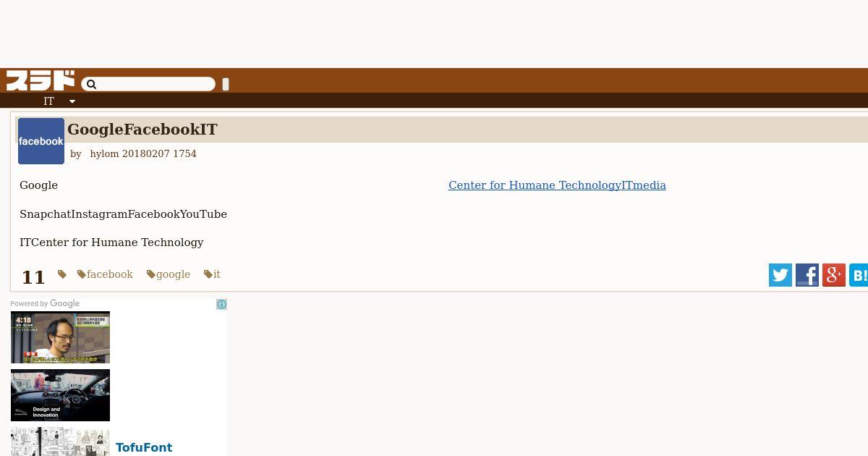The image size is (868, 456).
Task: Click the author name hylom
Action: pos(104,154)
